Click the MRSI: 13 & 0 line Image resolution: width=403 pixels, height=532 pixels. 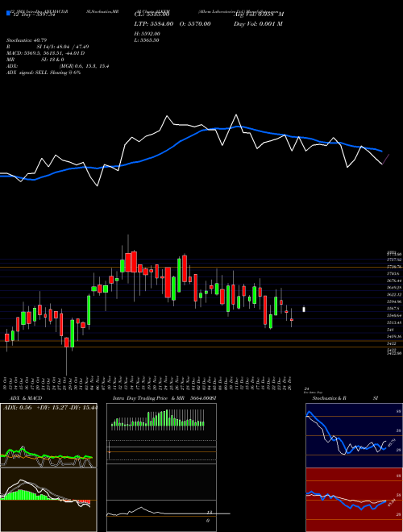tap(35, 60)
